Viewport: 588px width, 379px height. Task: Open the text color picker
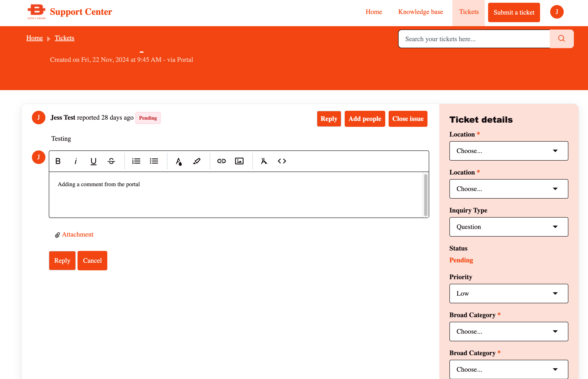click(x=179, y=161)
